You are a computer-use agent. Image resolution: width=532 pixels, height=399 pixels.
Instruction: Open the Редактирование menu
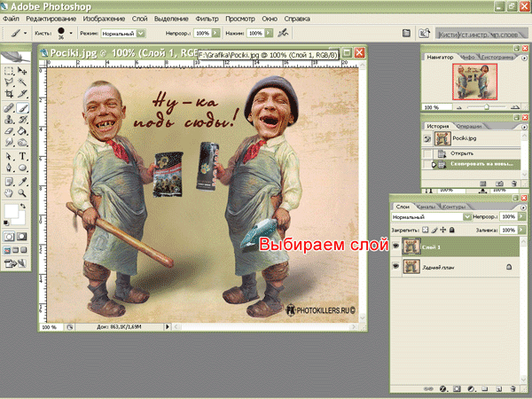(51, 19)
